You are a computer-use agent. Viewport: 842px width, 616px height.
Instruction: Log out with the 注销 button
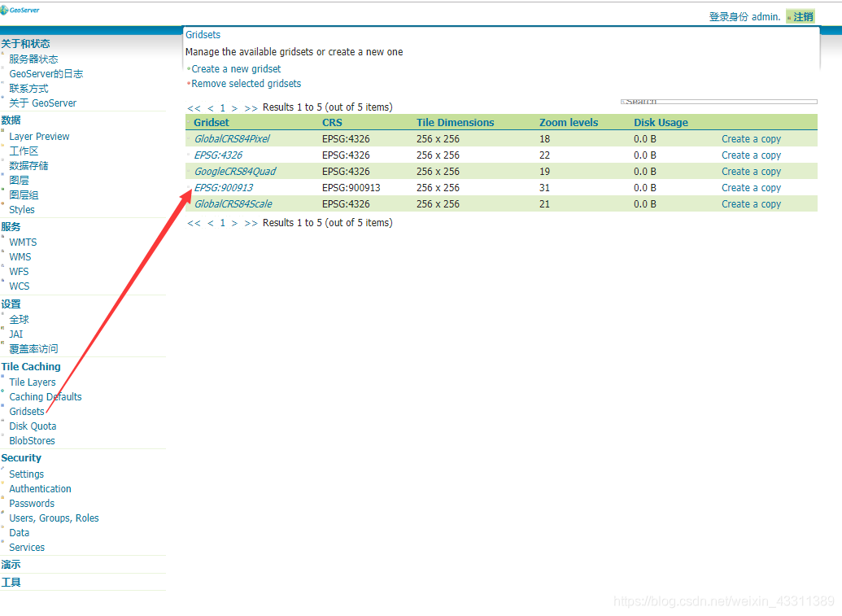801,16
